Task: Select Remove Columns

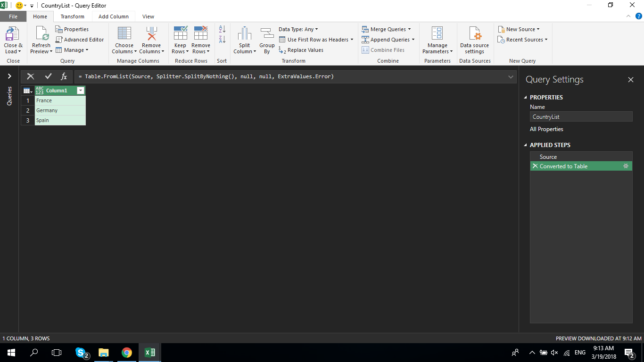Action: (x=151, y=40)
